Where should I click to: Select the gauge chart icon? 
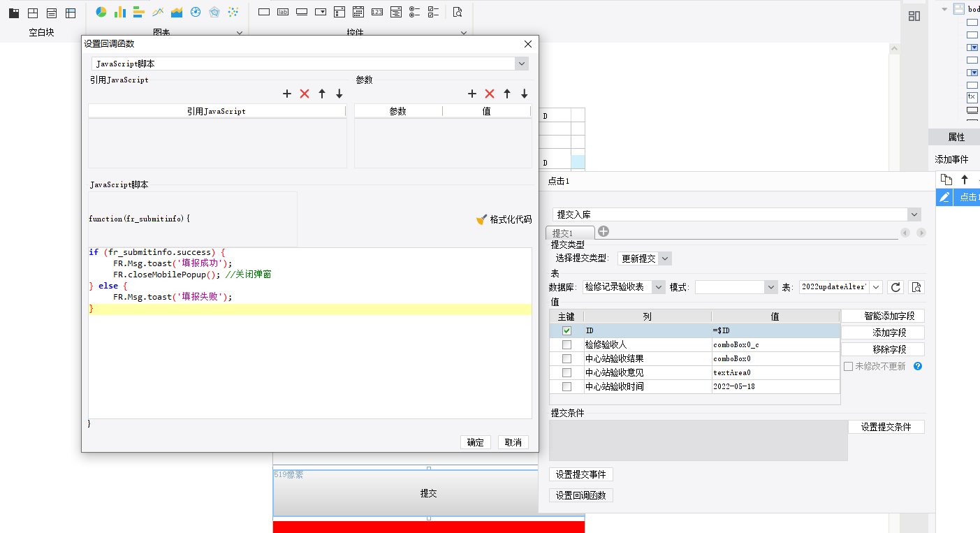[196, 12]
